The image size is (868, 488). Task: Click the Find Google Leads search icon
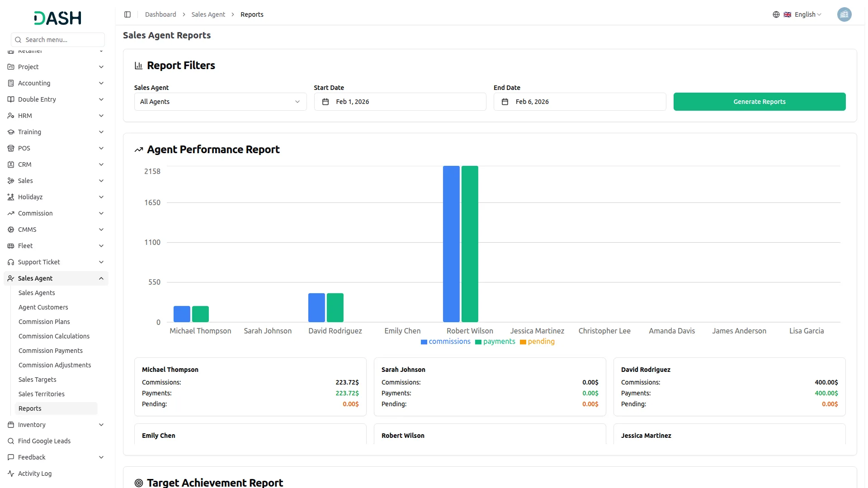click(11, 441)
